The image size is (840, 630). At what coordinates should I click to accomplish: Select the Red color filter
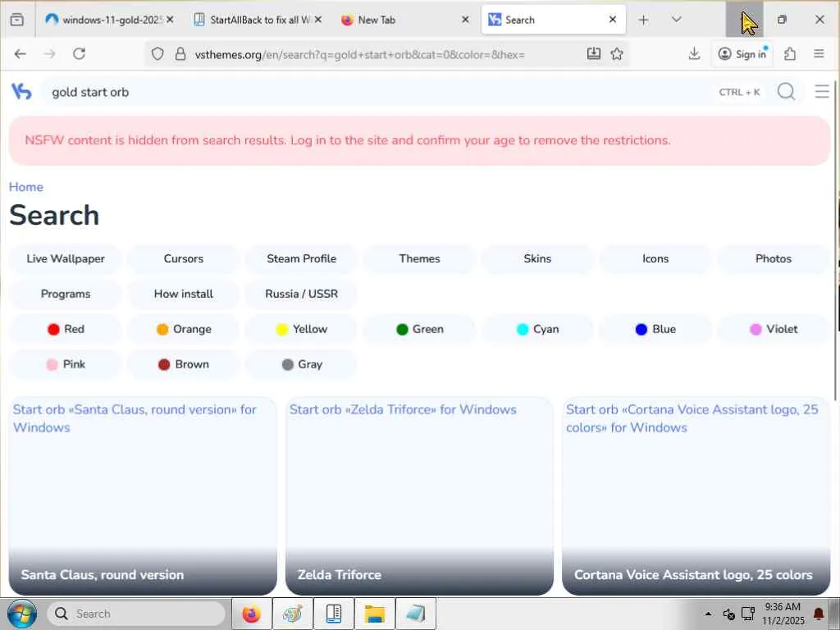coord(66,329)
